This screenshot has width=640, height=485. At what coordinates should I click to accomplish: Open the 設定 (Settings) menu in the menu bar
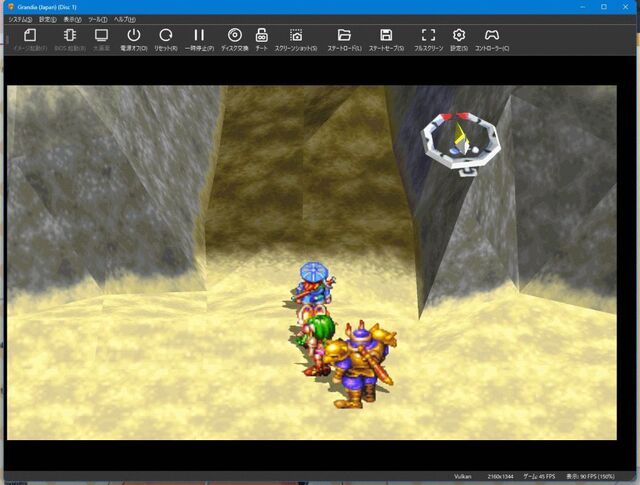(47, 20)
